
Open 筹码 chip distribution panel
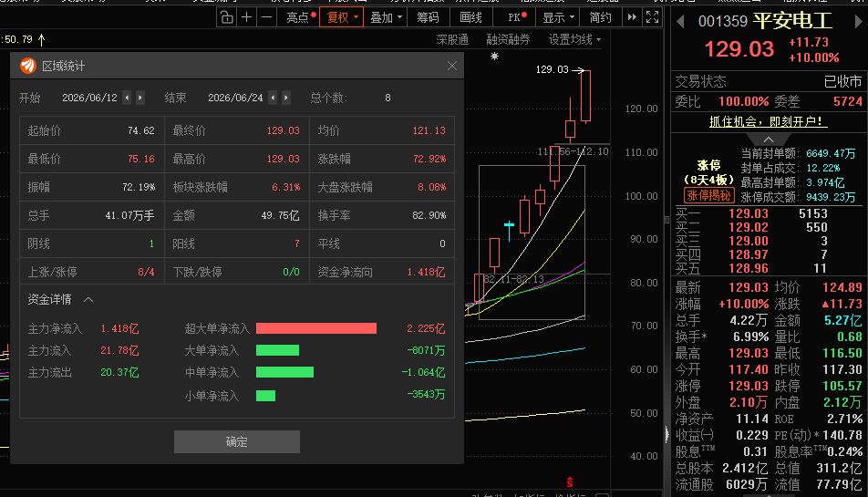tap(428, 17)
